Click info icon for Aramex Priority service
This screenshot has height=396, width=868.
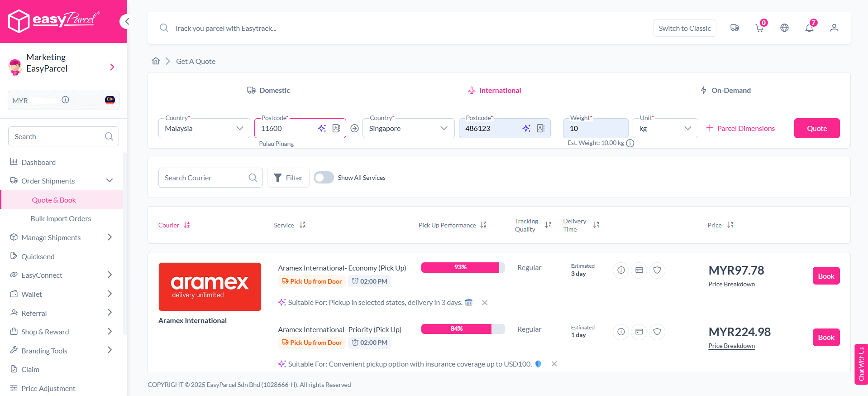pos(621,332)
